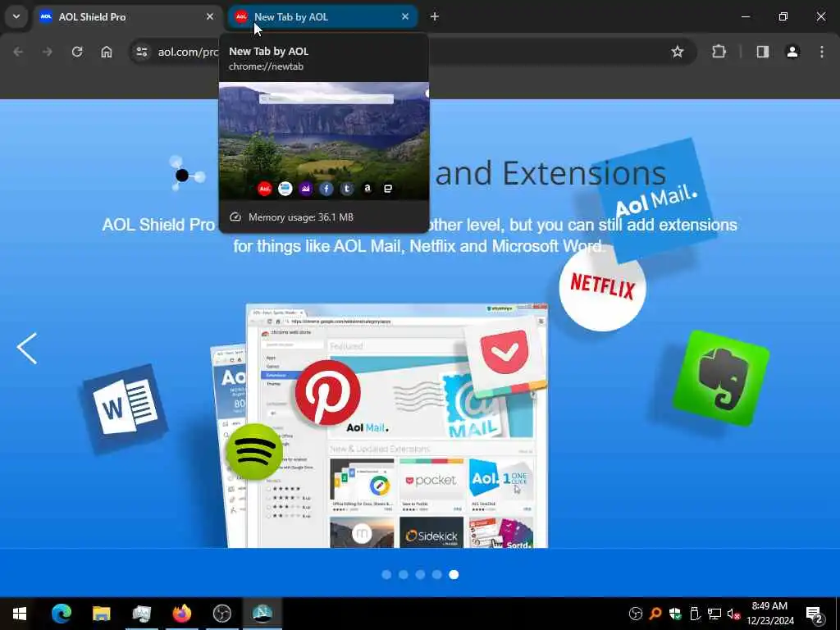Click the green Spotify logo
This screenshot has height=630, width=840.
point(254,452)
